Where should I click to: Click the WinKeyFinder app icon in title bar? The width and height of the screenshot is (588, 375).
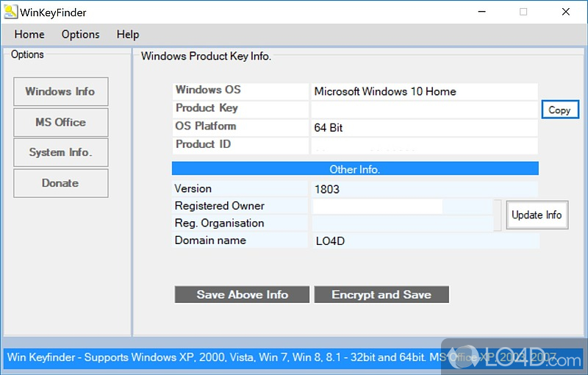[x=10, y=12]
